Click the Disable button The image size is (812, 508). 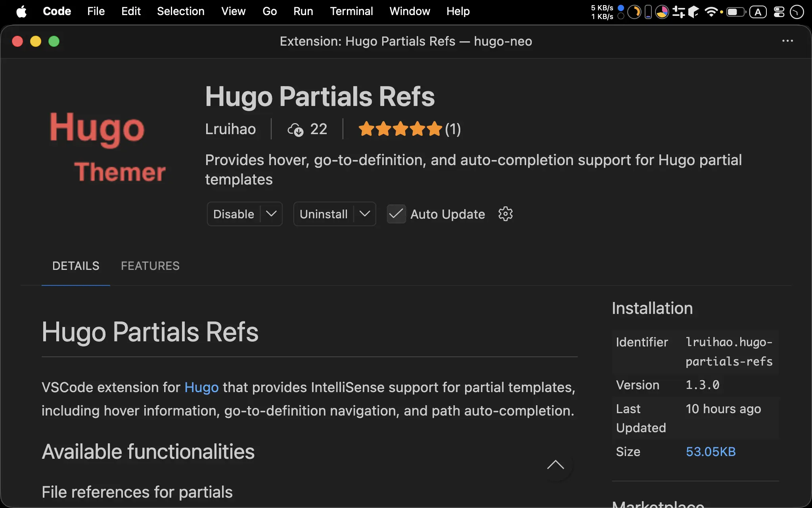(234, 214)
